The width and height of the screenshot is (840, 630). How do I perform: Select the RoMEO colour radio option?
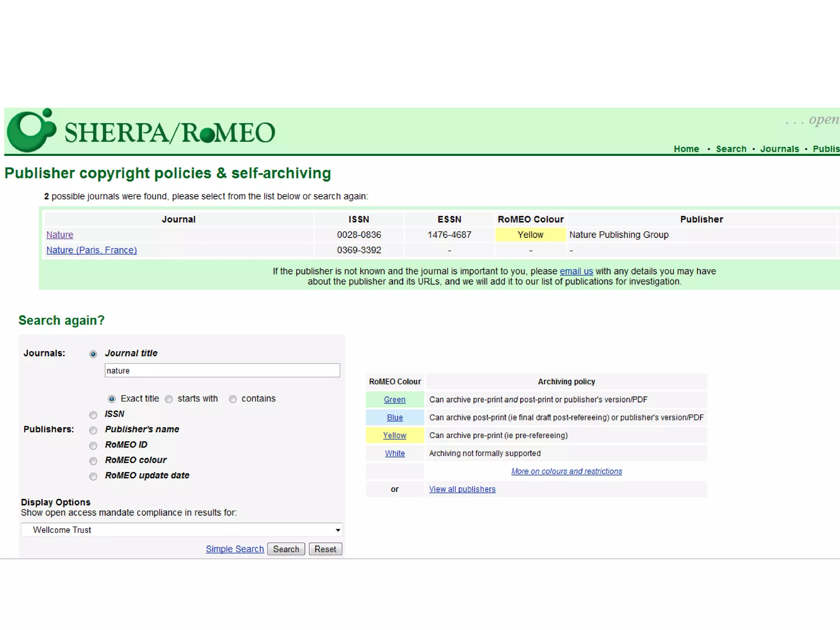click(94, 461)
